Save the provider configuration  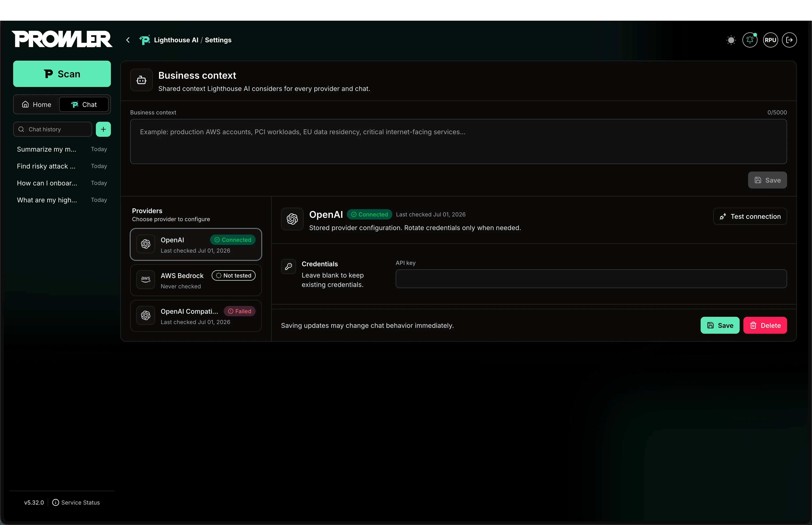[720, 325]
